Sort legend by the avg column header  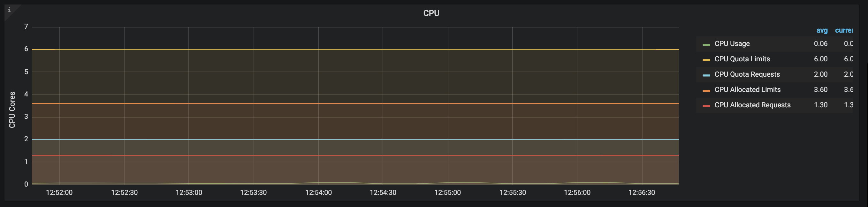[821, 31]
